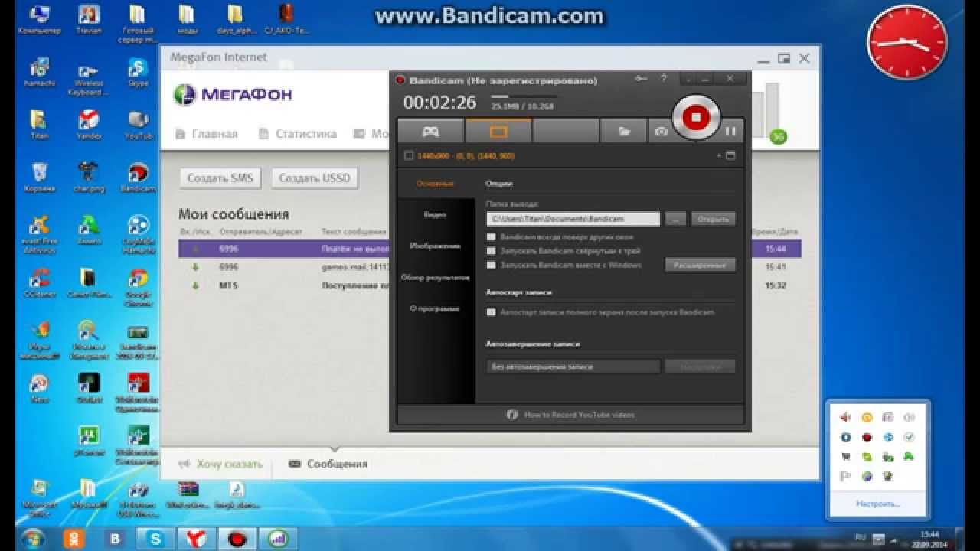980x551 pixels.
Task: Take a screenshot with Bandicam camera icon
Action: tap(661, 131)
